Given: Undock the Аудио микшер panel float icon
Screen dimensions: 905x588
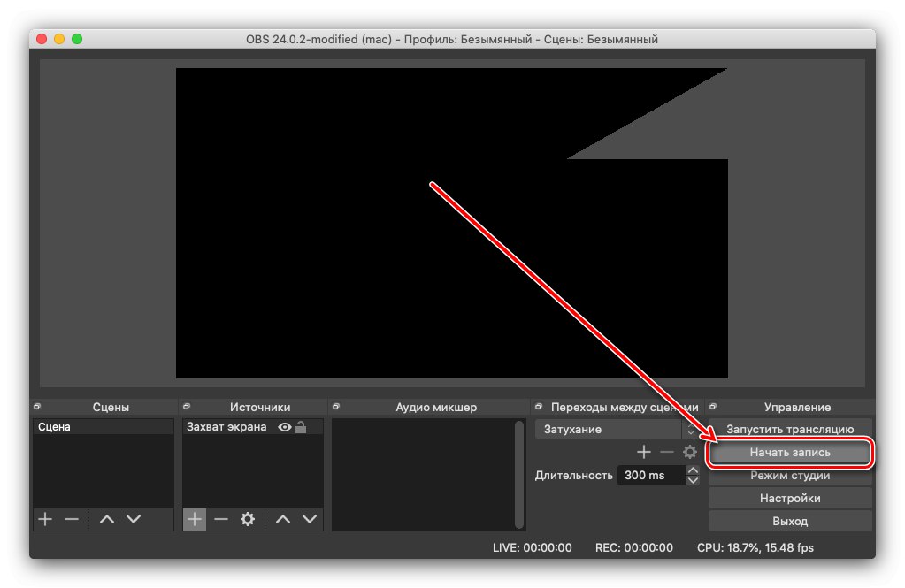Looking at the screenshot, I should coord(336,407).
